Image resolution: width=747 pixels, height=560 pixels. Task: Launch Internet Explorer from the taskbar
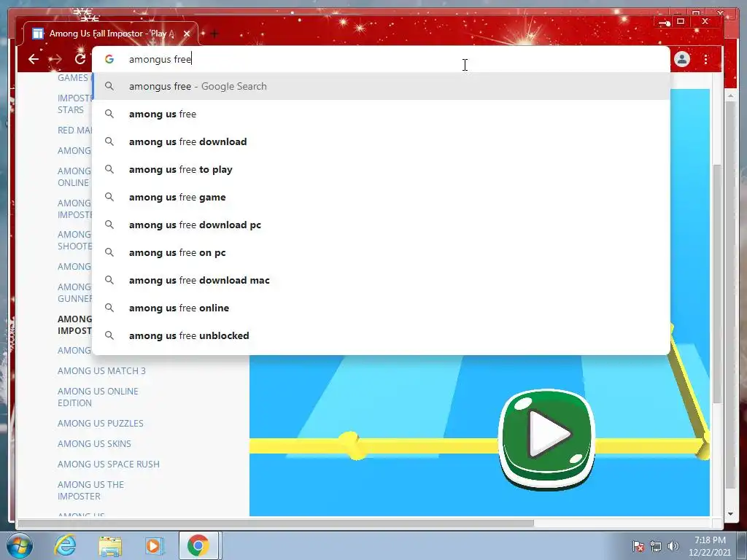65,545
